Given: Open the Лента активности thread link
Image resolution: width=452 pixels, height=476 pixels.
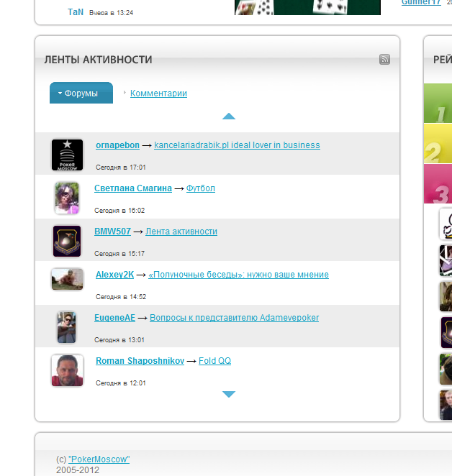Looking at the screenshot, I should tap(181, 232).
